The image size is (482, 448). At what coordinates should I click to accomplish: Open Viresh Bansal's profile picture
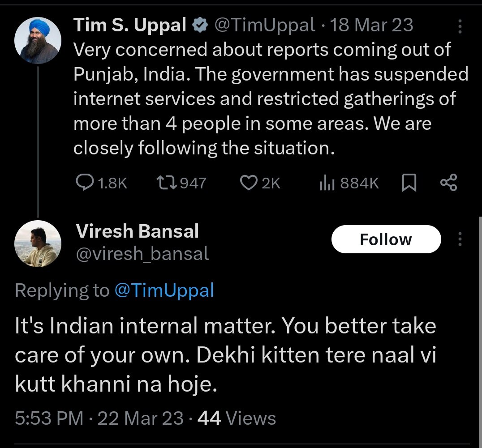(x=38, y=243)
